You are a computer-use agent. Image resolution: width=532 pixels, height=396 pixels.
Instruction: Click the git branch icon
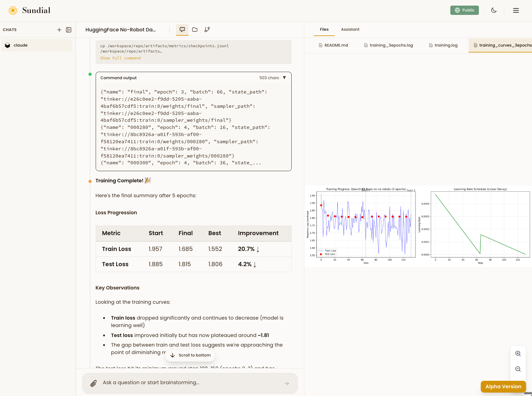point(207,30)
